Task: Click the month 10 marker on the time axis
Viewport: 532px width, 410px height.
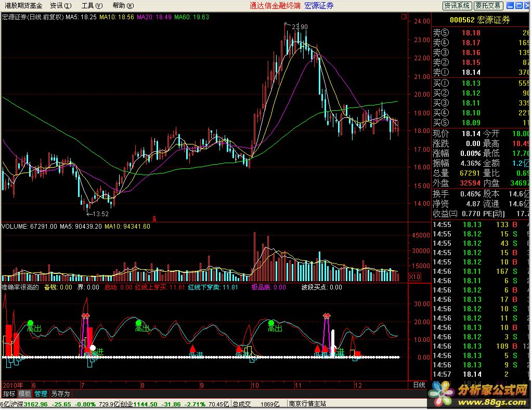Action: 255,385
